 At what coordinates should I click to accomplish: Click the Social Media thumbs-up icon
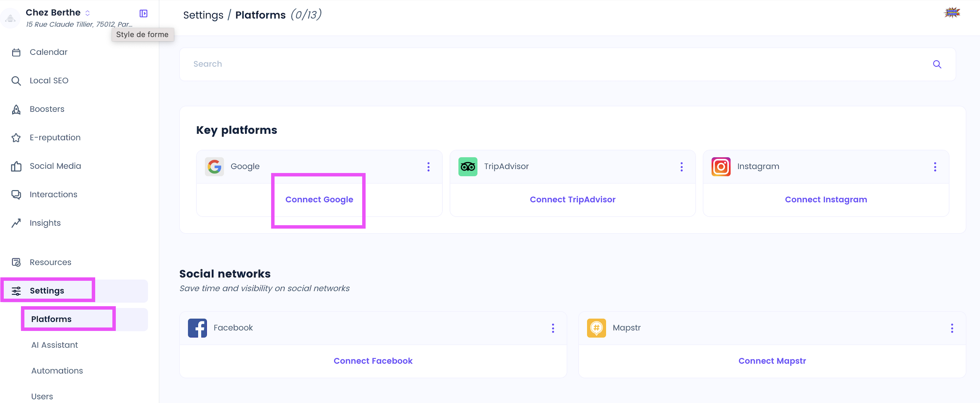click(16, 166)
